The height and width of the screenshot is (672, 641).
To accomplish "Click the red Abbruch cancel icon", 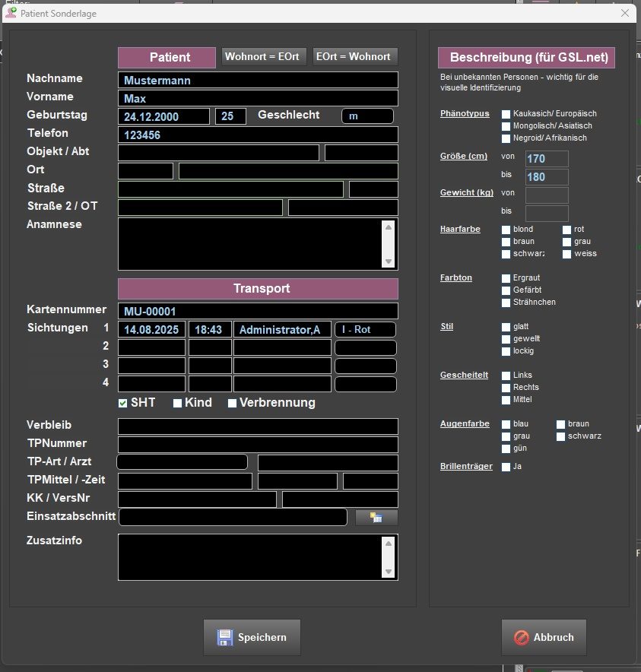I will click(522, 637).
